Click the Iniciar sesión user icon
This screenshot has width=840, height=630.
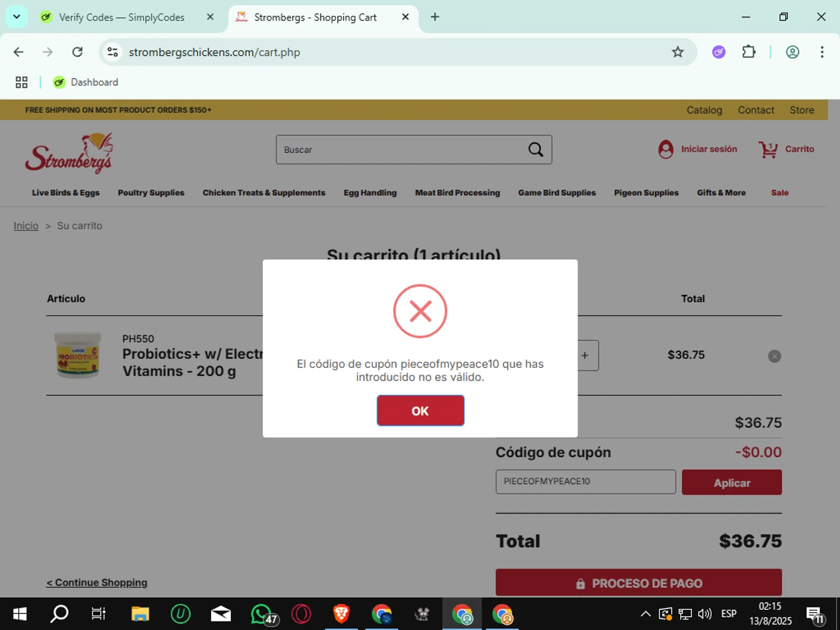666,149
